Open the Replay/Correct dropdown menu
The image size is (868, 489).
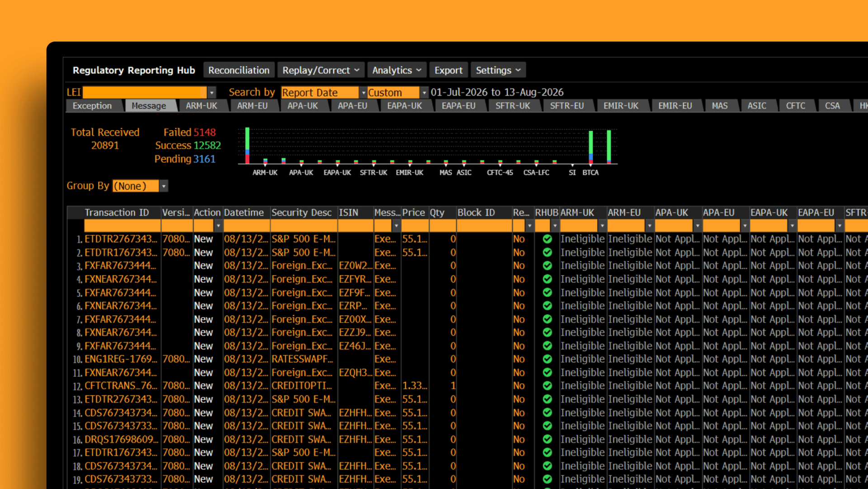[321, 70]
